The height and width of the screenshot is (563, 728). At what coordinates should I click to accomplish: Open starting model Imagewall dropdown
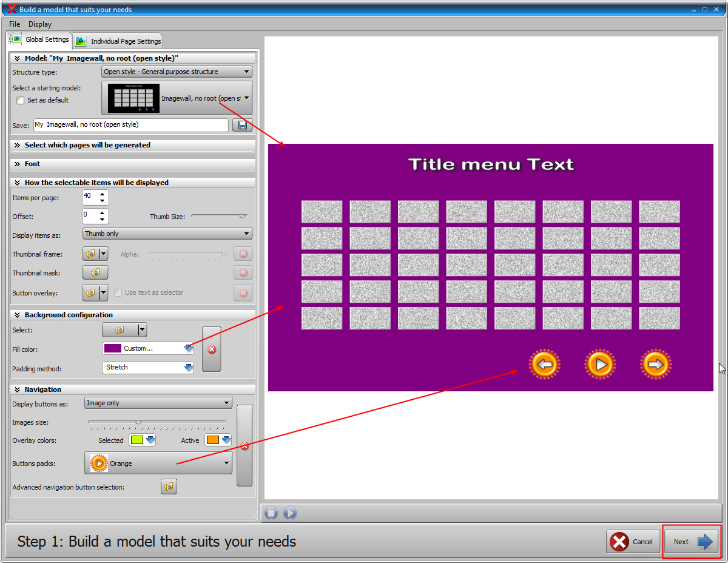tap(177, 98)
